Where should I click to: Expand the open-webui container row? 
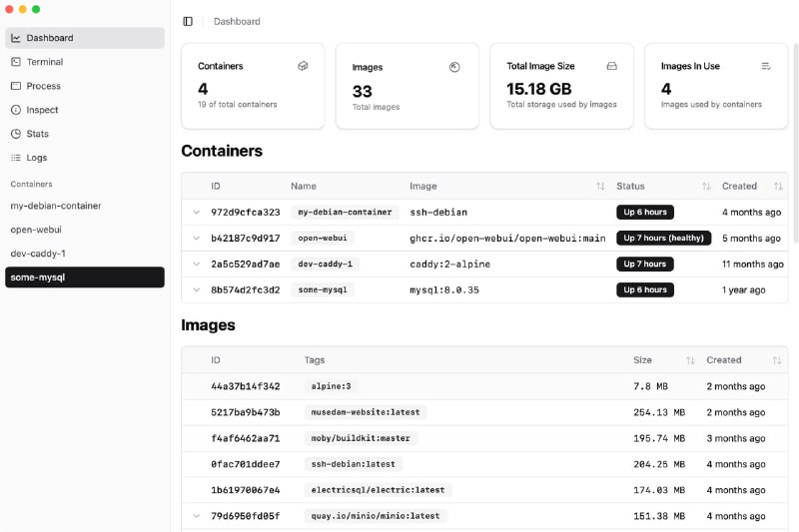pyautogui.click(x=197, y=239)
